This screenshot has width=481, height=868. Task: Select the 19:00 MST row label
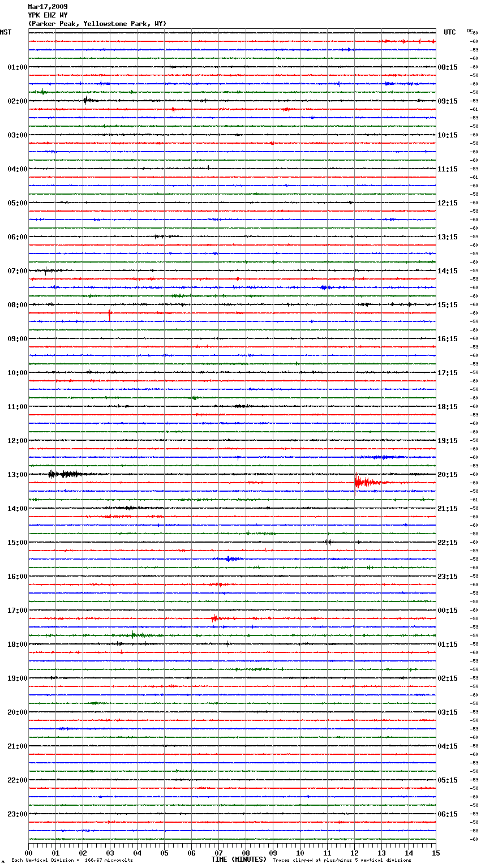point(18,678)
